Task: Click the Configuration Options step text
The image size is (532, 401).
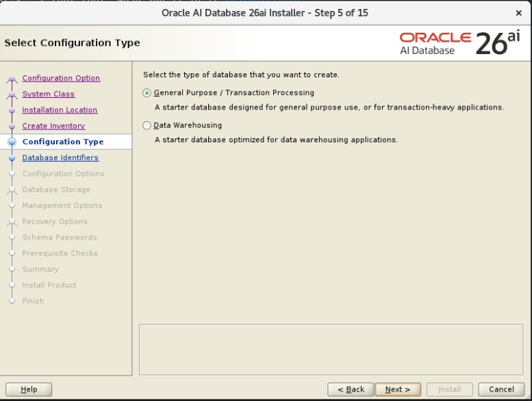Action: tap(63, 174)
